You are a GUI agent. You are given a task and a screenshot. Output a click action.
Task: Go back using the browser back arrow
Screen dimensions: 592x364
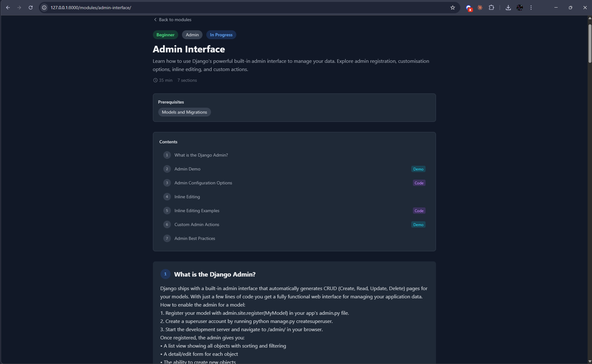click(8, 8)
